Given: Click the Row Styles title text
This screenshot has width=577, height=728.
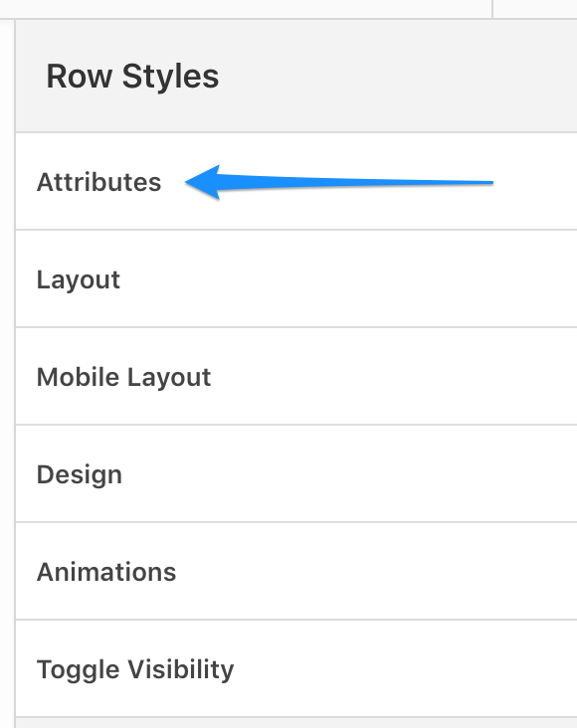Looking at the screenshot, I should coord(132,77).
